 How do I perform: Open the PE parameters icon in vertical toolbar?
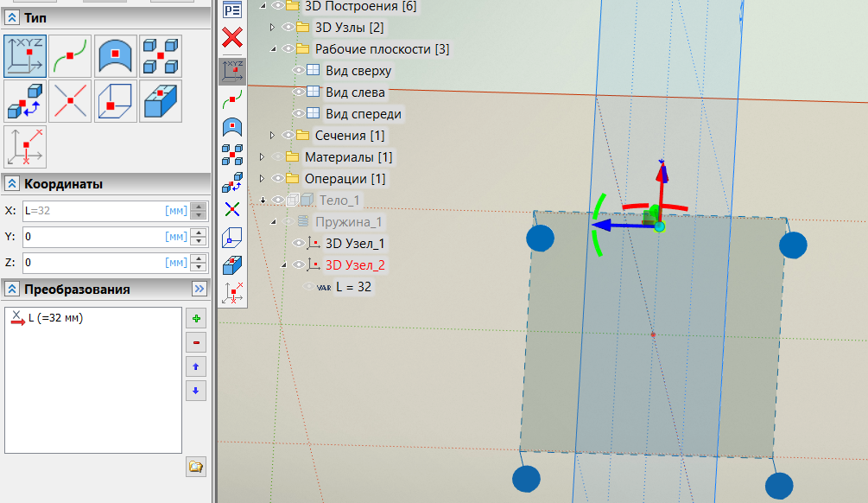click(232, 10)
